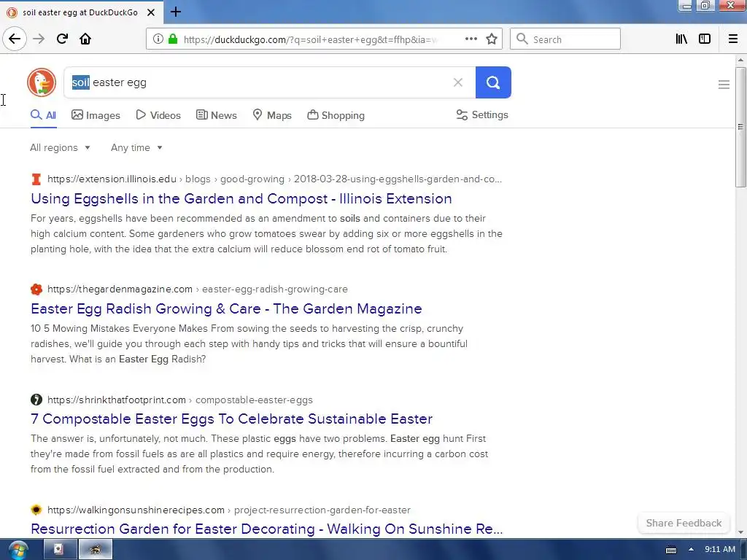Close the DuckDuckGo search tab
The width and height of the screenshot is (747, 560).
point(151,12)
